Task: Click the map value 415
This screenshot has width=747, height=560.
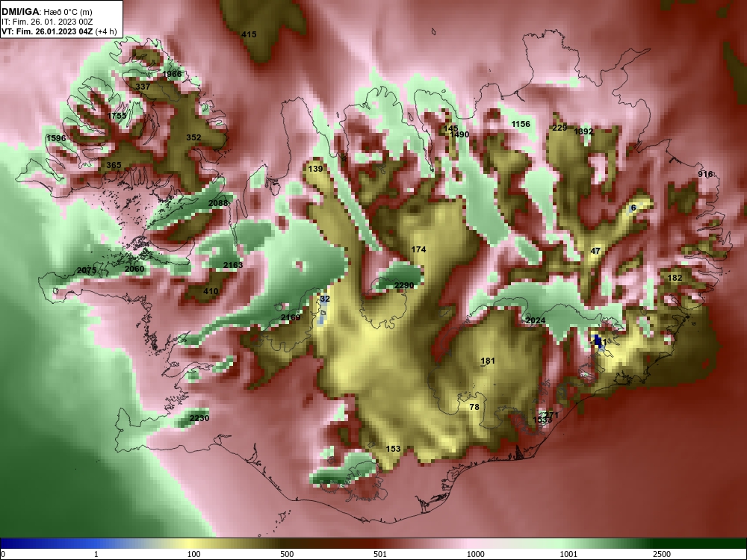Action: [249, 34]
